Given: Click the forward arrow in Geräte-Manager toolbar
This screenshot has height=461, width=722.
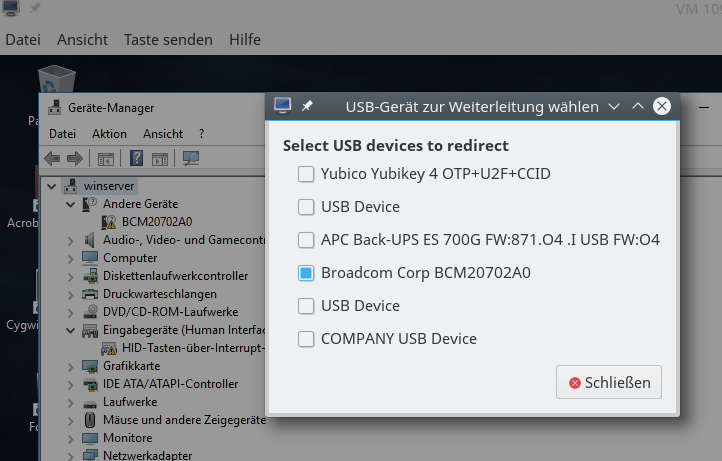Looking at the screenshot, I should [74, 158].
